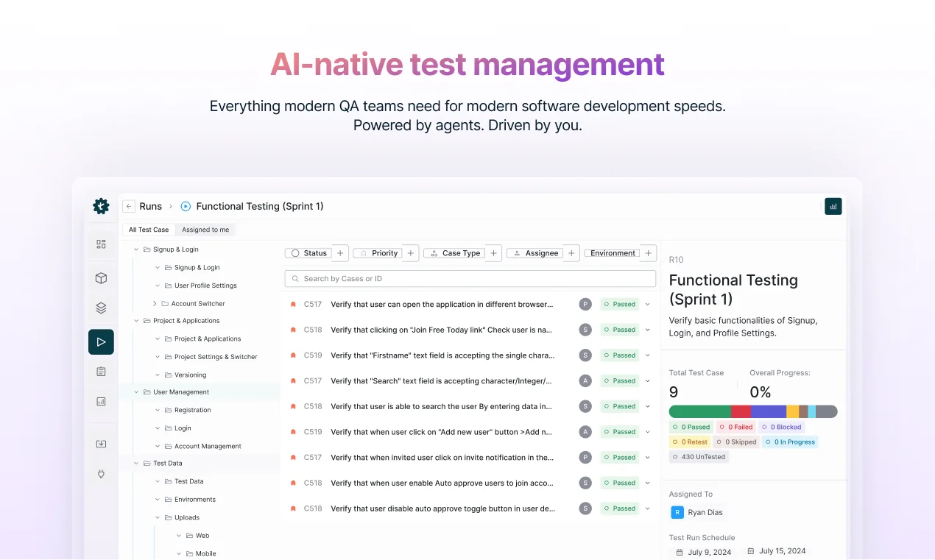This screenshot has width=935, height=560.
Task: Click plus button next to Priority filter
Action: point(411,253)
